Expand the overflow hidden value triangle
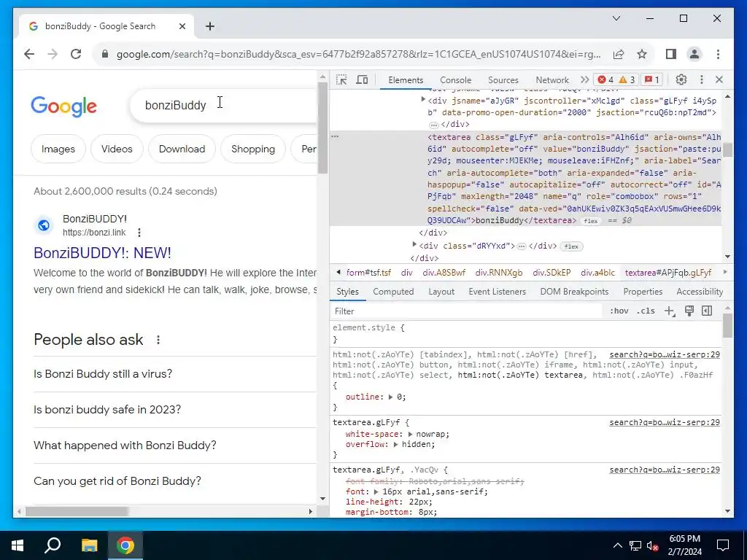The height and width of the screenshot is (560, 747). point(396,445)
